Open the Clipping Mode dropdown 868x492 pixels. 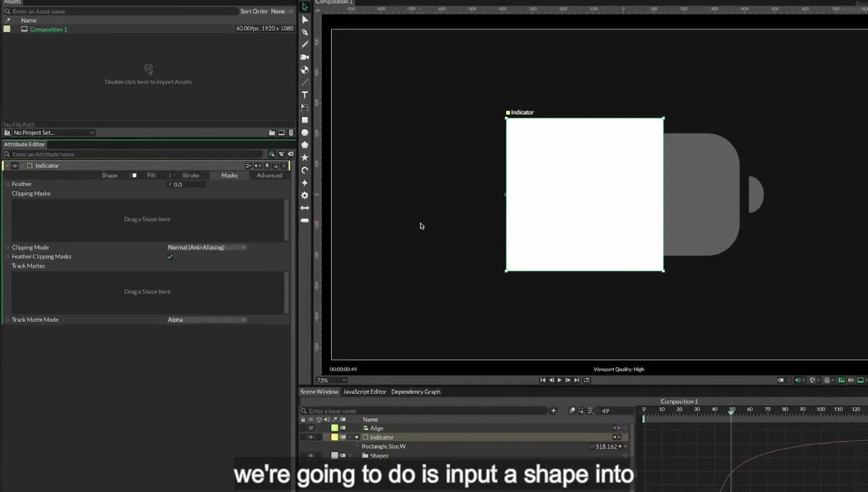[207, 247]
